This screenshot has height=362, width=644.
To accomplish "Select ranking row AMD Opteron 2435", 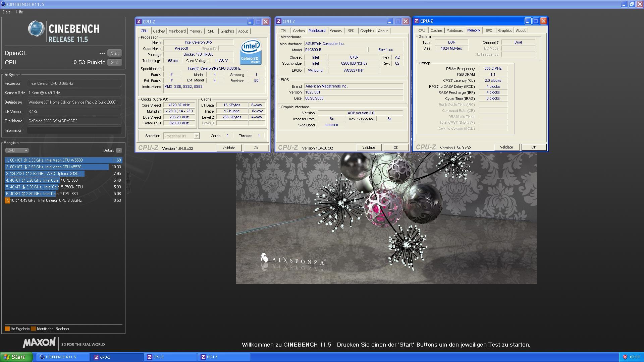I will point(63,174).
